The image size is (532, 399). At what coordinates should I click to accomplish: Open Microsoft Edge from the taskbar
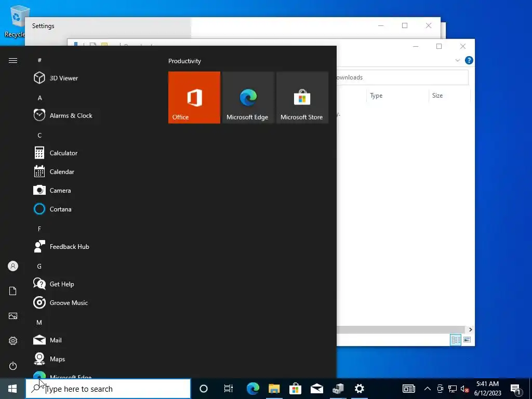click(x=253, y=389)
